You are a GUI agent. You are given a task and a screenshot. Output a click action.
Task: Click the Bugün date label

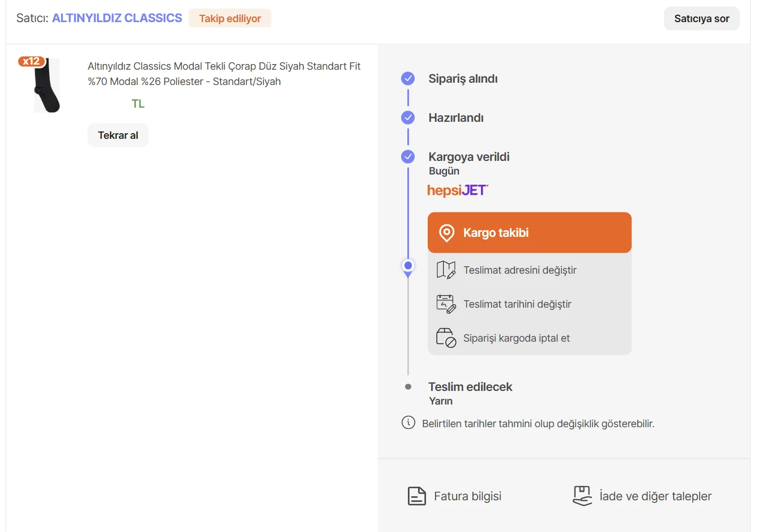tap(444, 171)
